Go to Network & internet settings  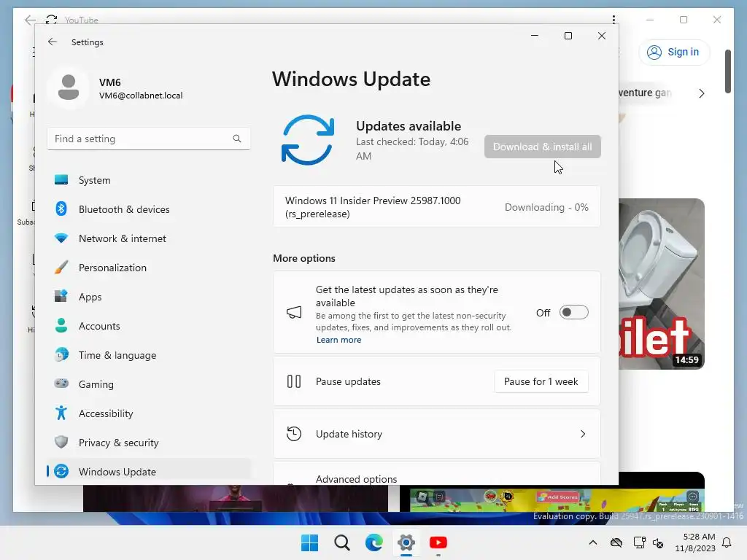point(149,238)
